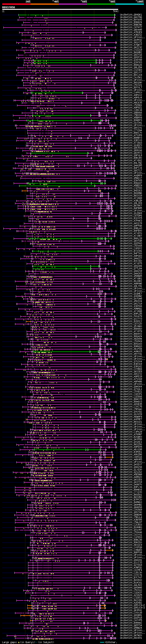Select UniRef100_C0Z219 hit
Image resolution: width=146 pixels, height=644 pixels.
point(131,50)
